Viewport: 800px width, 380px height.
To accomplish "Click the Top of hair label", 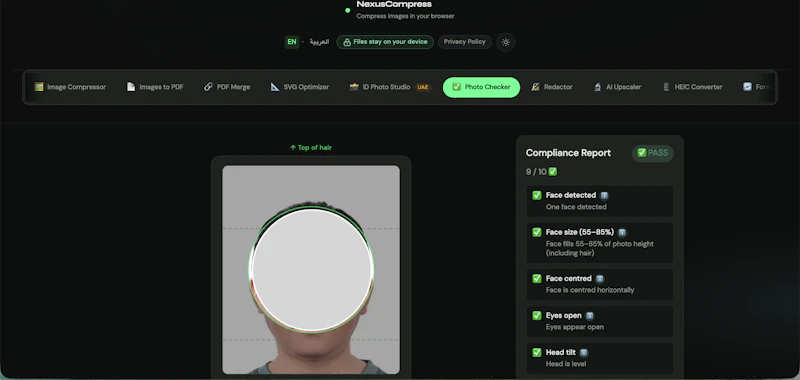I will pos(311,148).
